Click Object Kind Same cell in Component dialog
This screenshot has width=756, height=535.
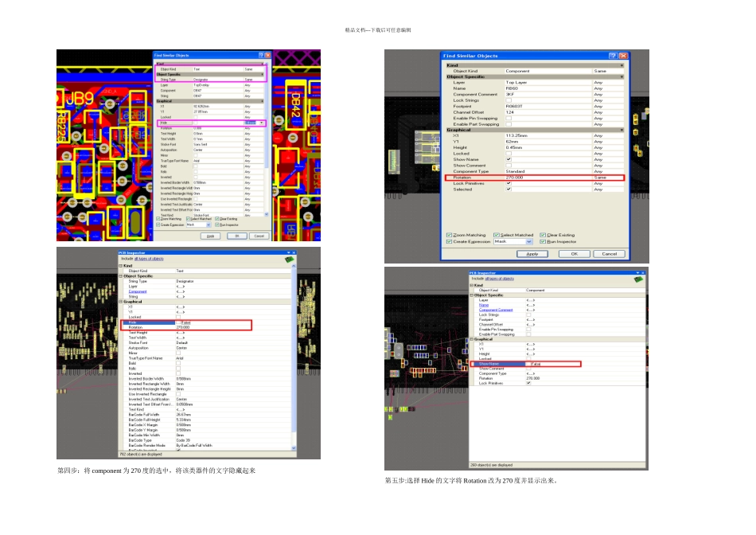[607, 71]
